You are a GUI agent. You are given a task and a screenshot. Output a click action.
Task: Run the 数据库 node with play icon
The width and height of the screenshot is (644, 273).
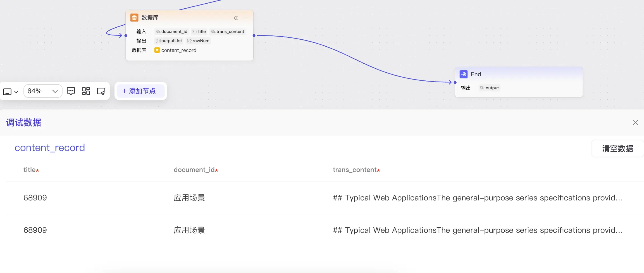(x=236, y=18)
